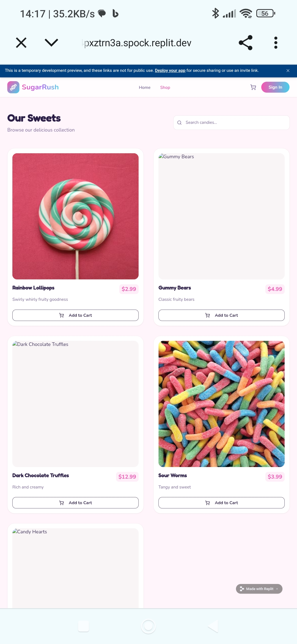Add Sour Worms to cart
297x644 pixels.
point(221,503)
